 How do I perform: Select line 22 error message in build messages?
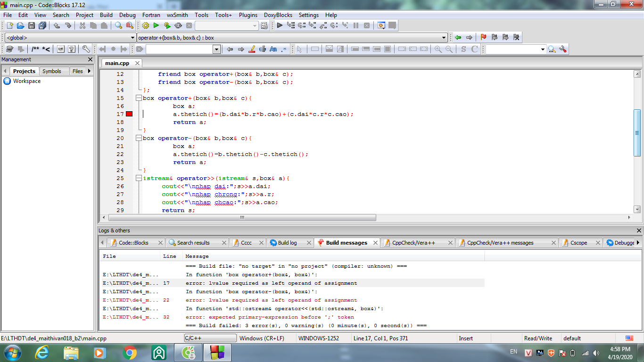(x=271, y=300)
